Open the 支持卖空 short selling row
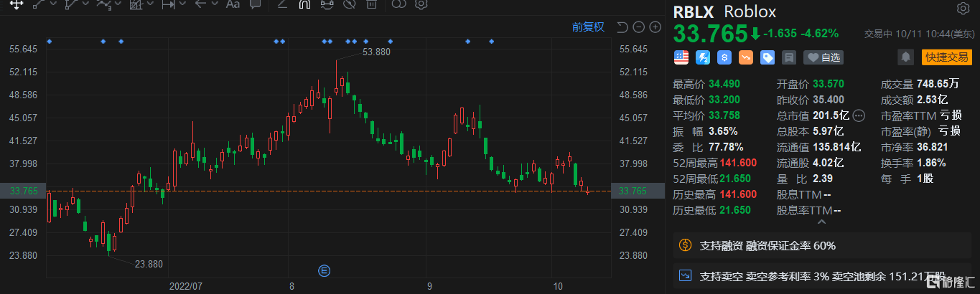Screen dimensions: 980x294 [x=823, y=275]
